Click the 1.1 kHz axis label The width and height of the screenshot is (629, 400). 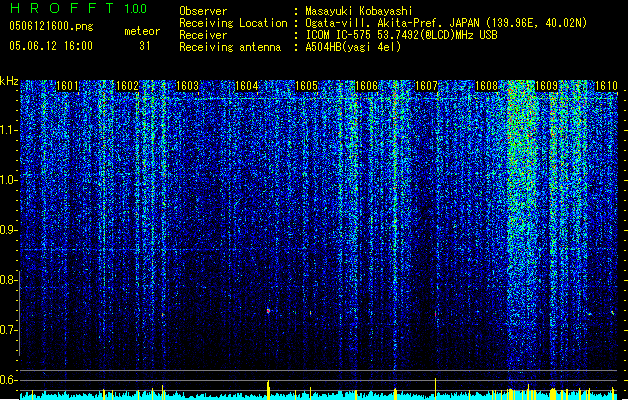pos(8,130)
